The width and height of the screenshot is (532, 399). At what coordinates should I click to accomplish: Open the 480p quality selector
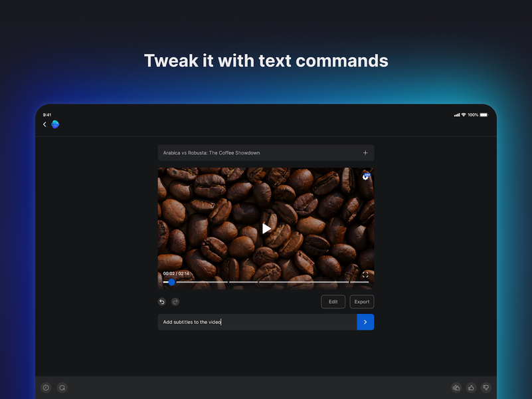(366, 176)
